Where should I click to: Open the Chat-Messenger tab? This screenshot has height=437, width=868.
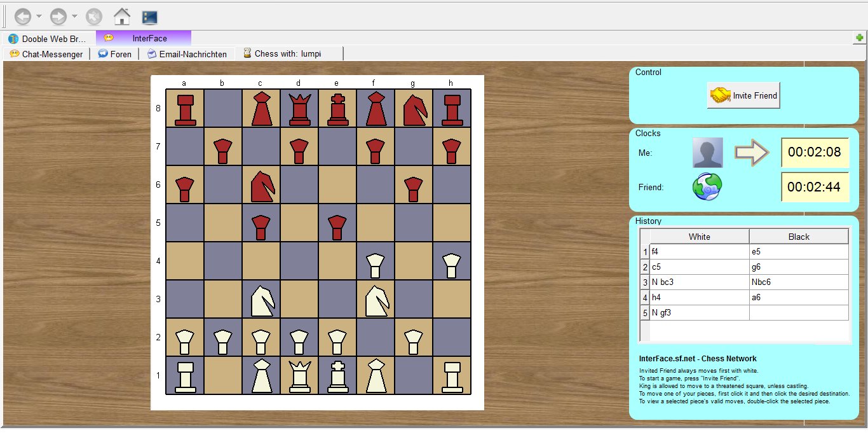(x=46, y=54)
